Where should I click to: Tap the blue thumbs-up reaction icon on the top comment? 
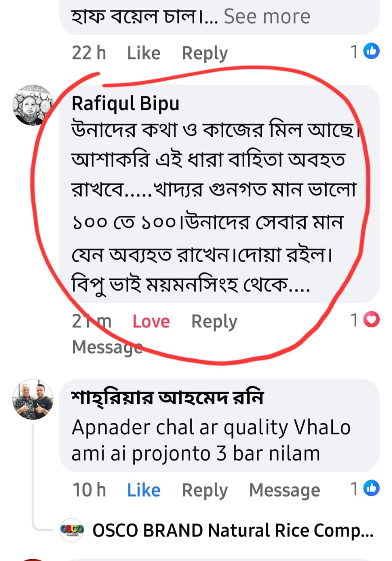point(372,53)
